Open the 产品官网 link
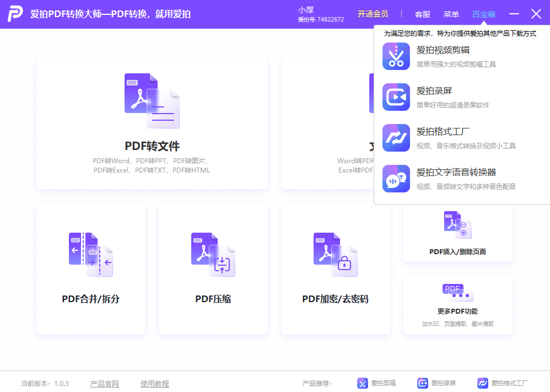The height and width of the screenshot is (392, 550). [105, 384]
